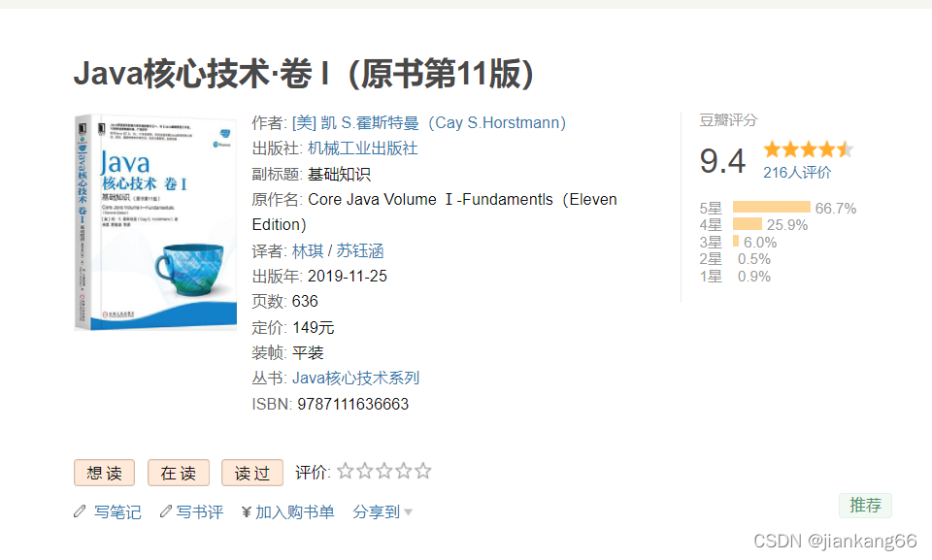
Task: Open the Java book cover thumbnail
Action: [x=155, y=222]
